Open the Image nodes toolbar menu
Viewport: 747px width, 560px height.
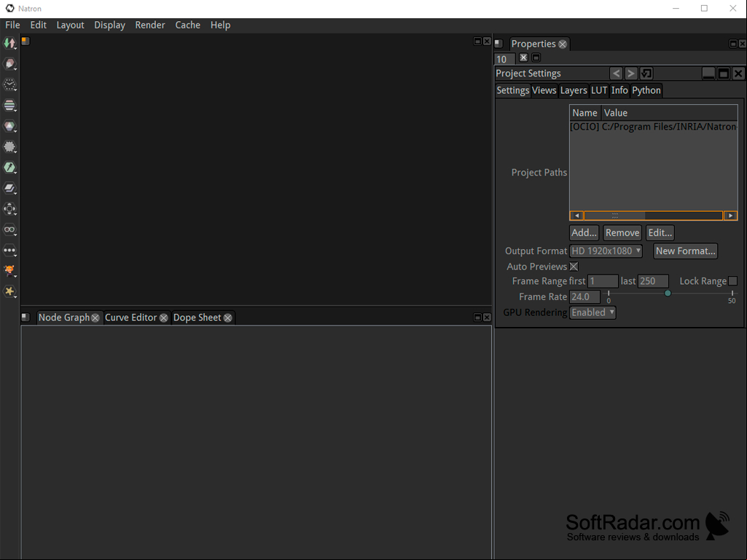(9, 44)
